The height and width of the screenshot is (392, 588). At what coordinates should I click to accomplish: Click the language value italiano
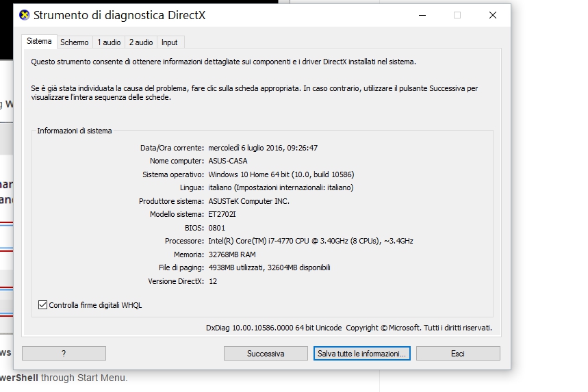tap(281, 187)
